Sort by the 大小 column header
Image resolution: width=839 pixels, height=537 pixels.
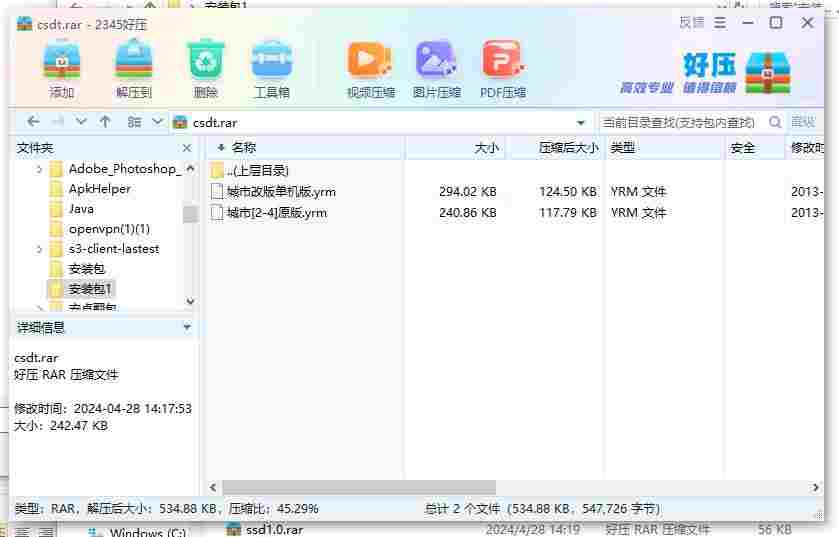point(455,148)
